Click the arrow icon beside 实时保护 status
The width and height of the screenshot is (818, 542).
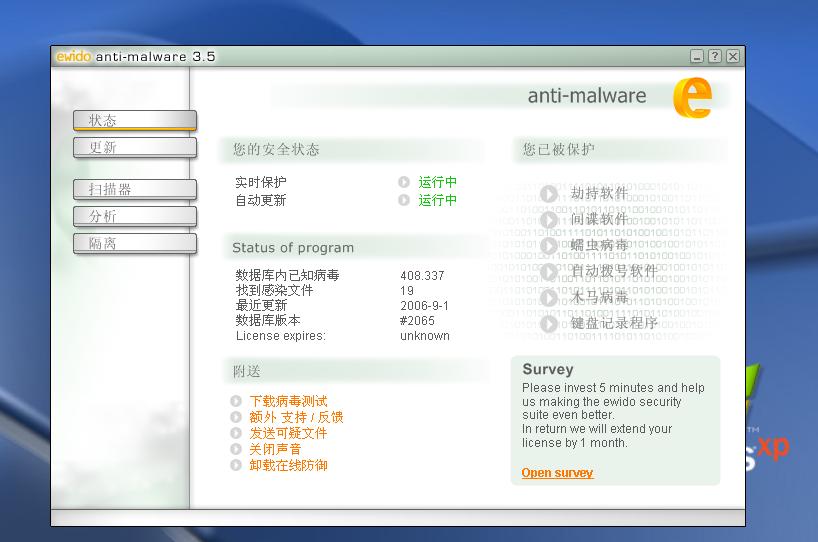[x=404, y=182]
